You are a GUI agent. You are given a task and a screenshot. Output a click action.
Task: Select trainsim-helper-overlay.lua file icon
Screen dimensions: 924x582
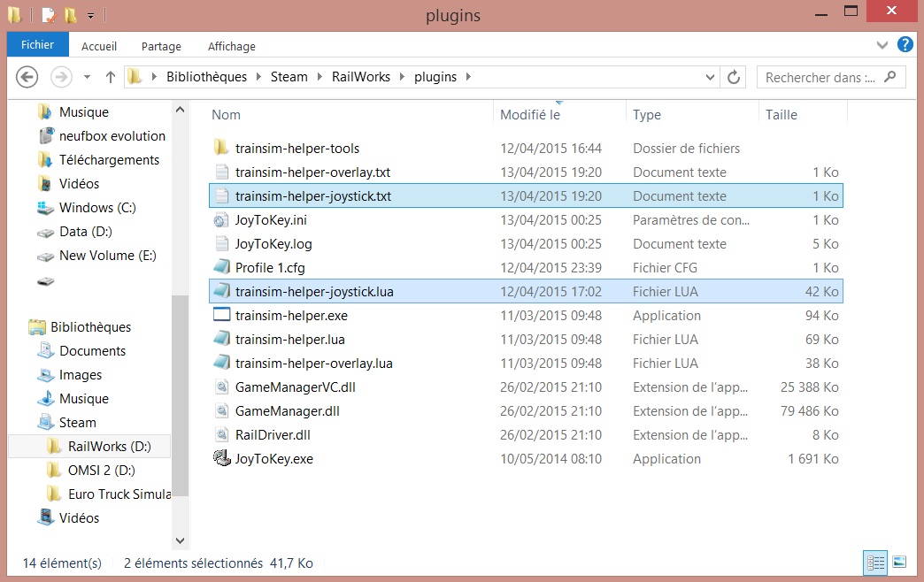click(x=221, y=363)
